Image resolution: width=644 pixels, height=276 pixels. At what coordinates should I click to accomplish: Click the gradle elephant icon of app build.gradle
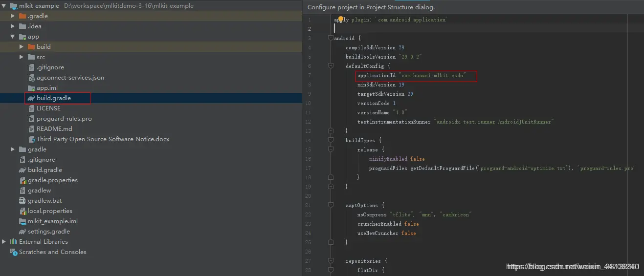click(x=31, y=98)
